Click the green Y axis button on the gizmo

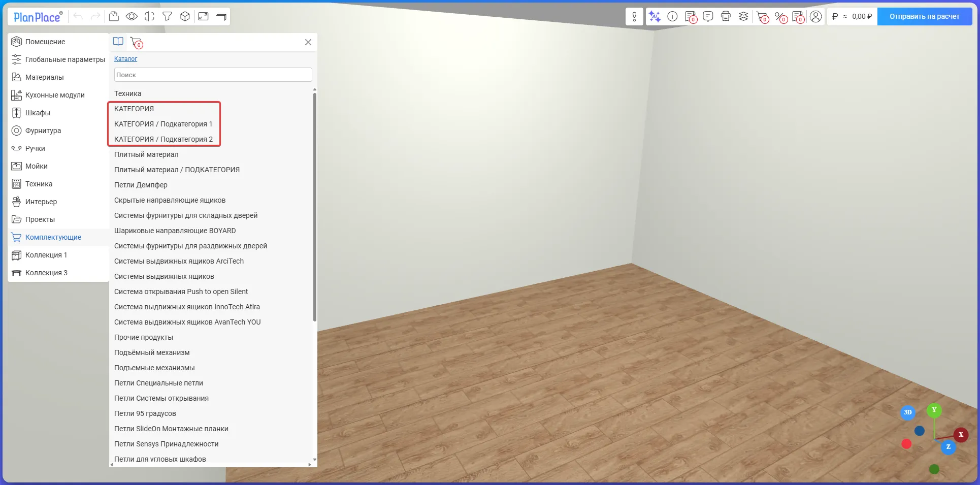point(934,410)
